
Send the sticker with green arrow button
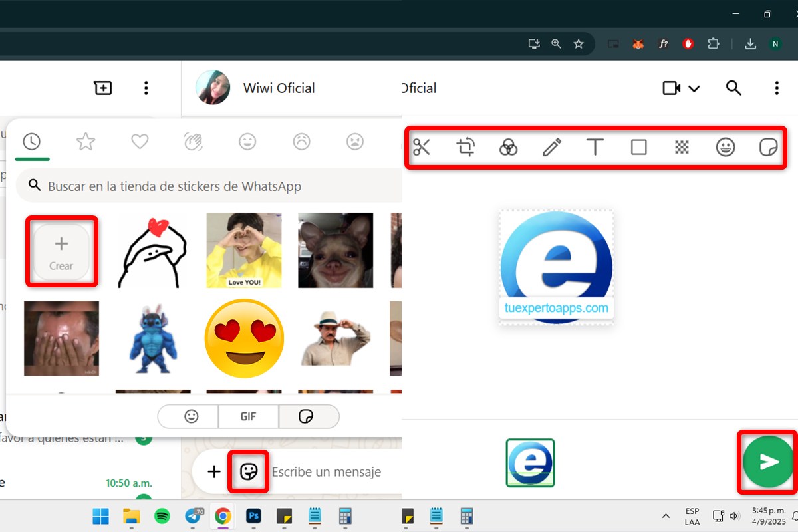(x=769, y=462)
